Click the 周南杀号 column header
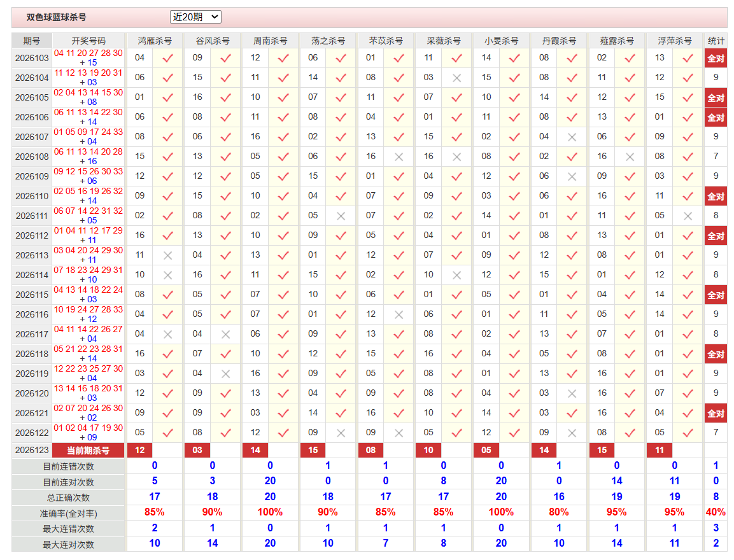The image size is (734, 560). (x=270, y=41)
